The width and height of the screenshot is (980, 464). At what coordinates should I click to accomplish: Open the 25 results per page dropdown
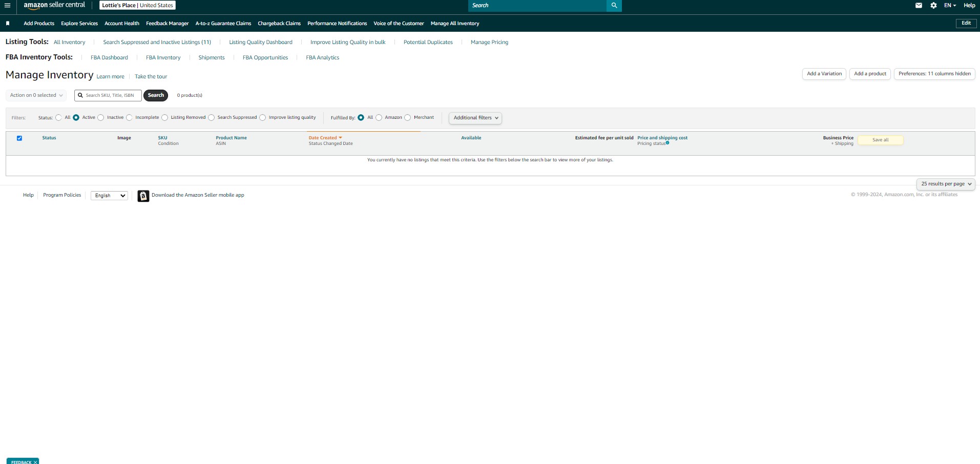[946, 184]
